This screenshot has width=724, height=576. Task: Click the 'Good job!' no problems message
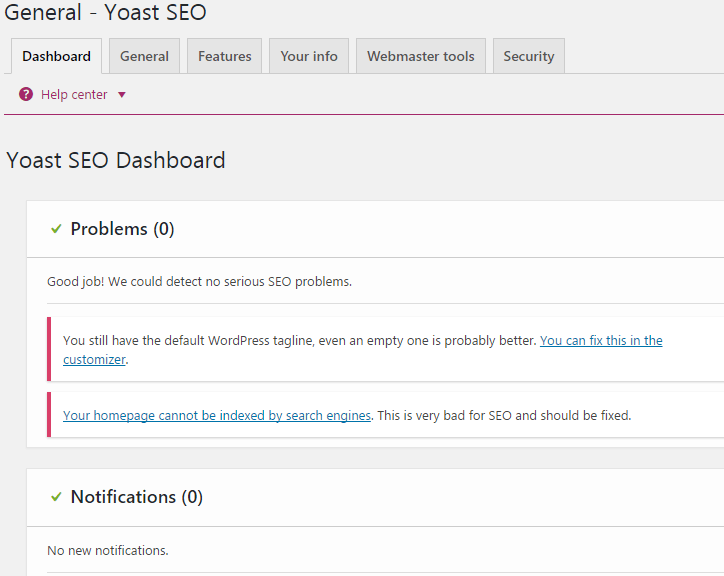199,282
